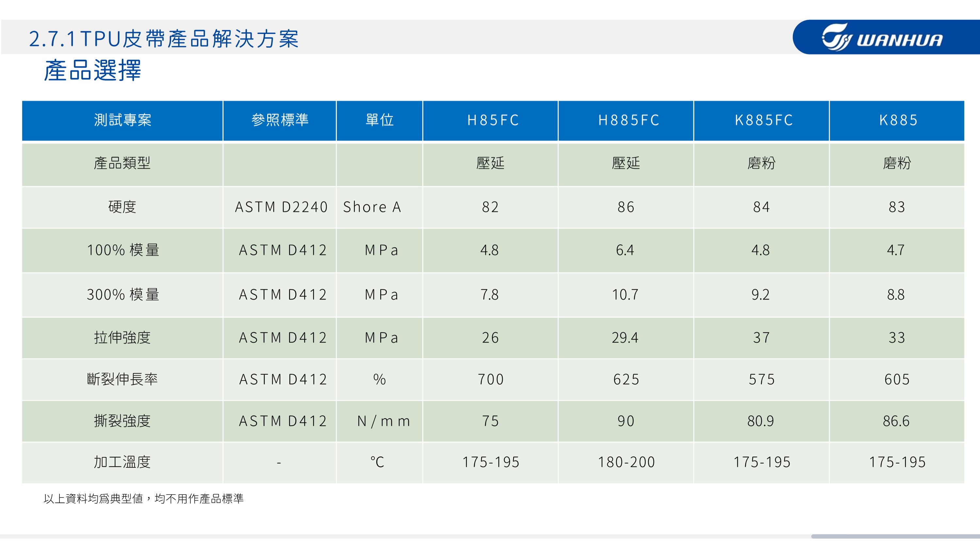The width and height of the screenshot is (980, 551).
Task: Click the tear strength value 80.9
Action: pos(760,421)
